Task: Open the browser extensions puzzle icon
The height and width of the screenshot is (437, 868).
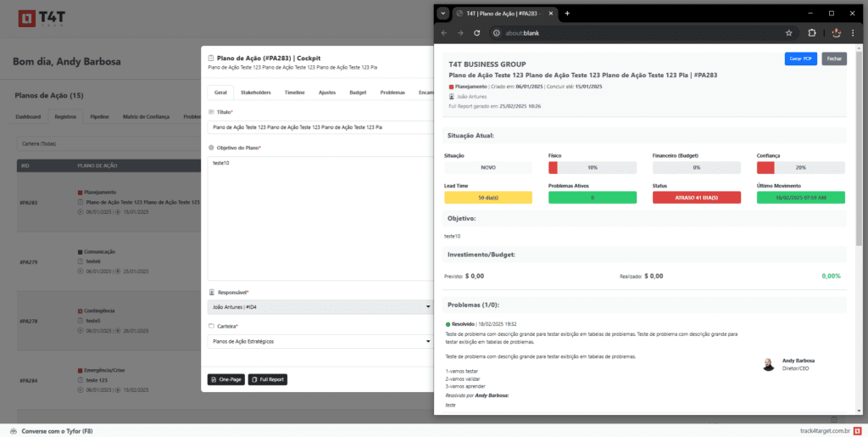Action: [x=811, y=33]
